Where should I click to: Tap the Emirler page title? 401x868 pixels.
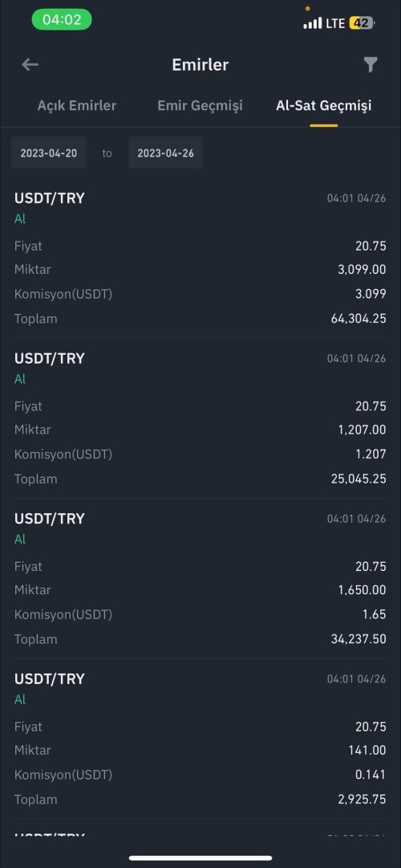(200, 65)
